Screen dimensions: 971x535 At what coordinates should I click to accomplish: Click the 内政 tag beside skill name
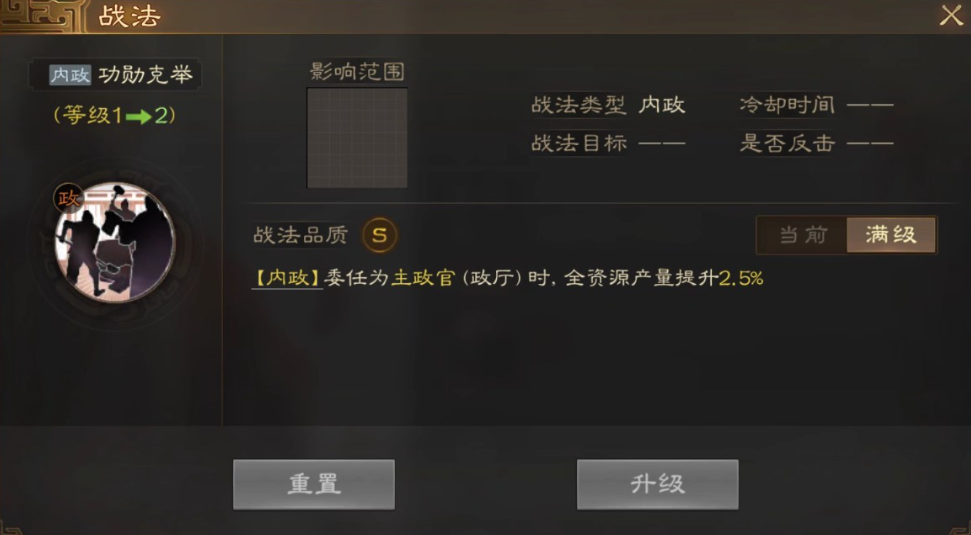click(71, 75)
